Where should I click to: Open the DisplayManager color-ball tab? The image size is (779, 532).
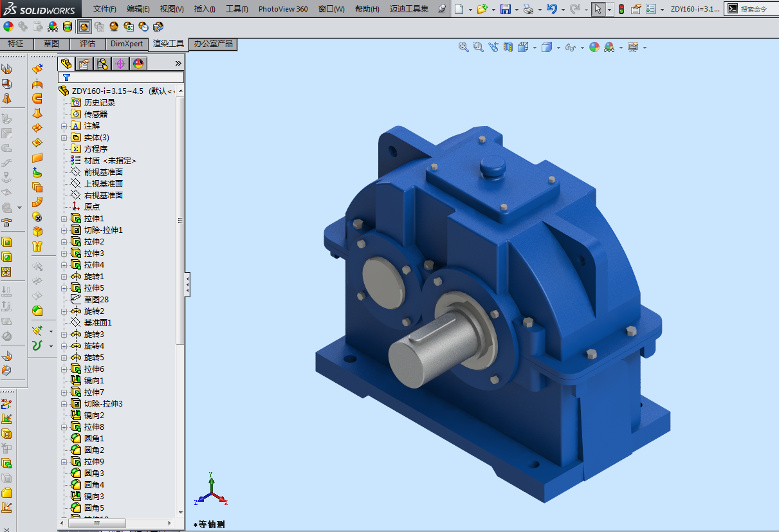pos(138,63)
